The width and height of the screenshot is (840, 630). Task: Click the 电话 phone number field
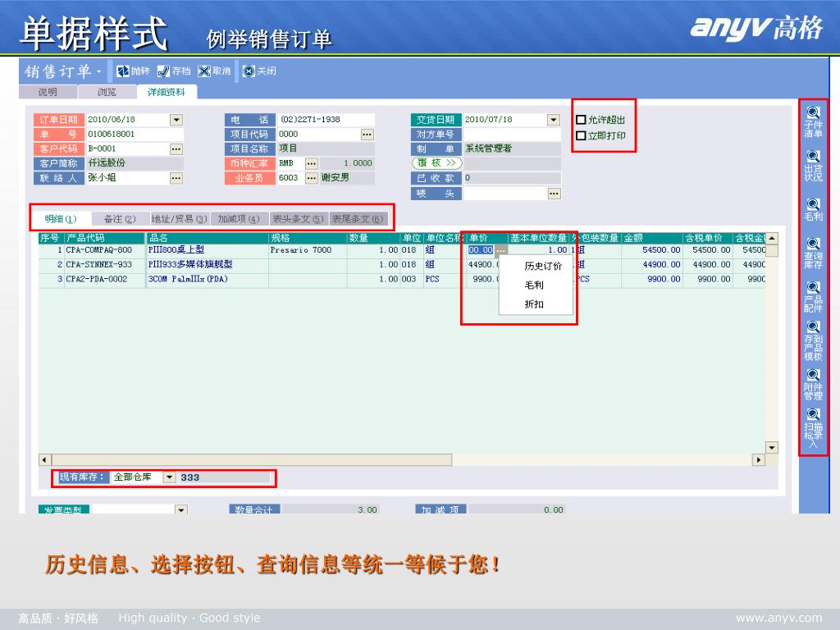point(325,120)
